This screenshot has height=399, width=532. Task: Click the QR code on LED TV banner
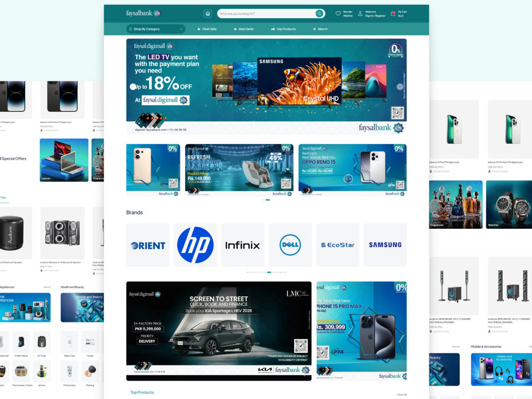click(397, 113)
